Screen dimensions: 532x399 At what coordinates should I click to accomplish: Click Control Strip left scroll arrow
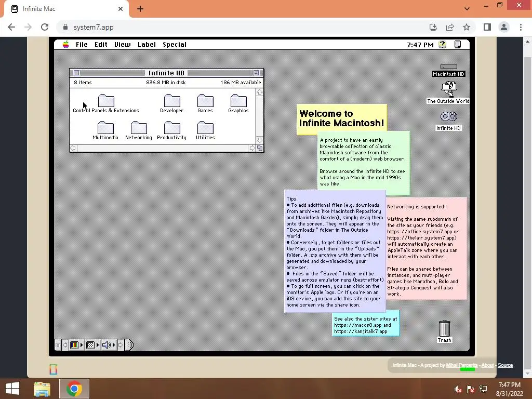click(65, 345)
